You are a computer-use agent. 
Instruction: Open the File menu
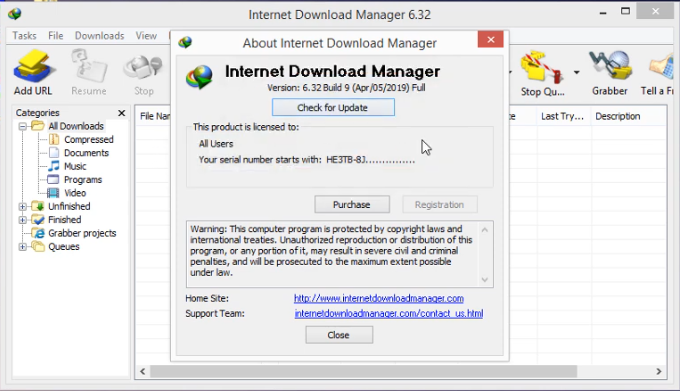point(56,36)
